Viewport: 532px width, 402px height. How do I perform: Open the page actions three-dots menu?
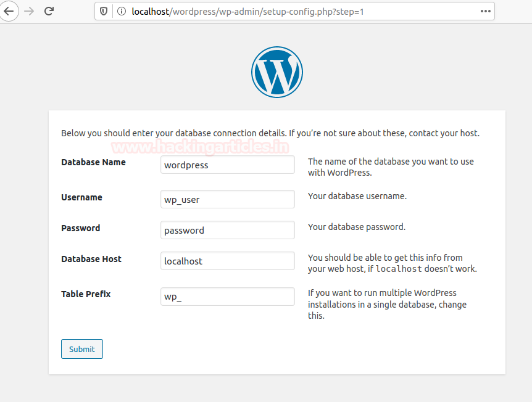tap(486, 12)
